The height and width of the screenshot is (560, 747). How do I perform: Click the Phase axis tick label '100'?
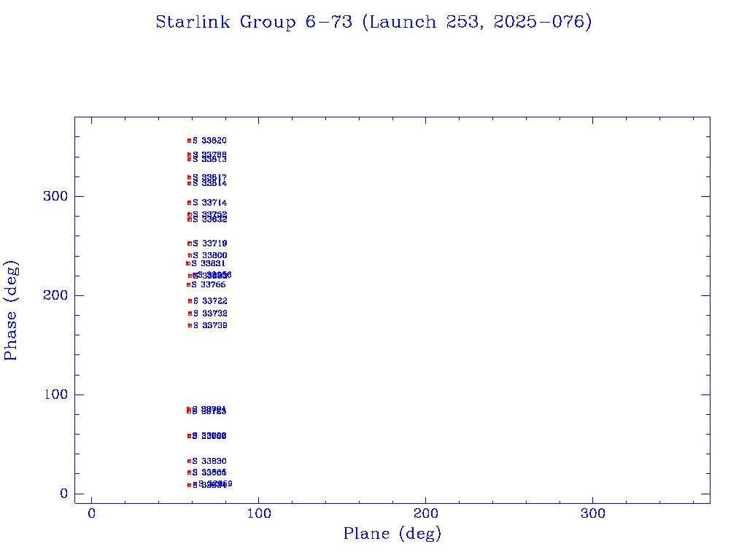point(55,394)
